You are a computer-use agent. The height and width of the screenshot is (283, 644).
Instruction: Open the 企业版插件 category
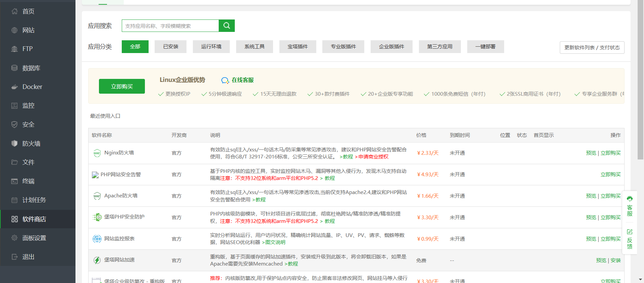point(391,47)
